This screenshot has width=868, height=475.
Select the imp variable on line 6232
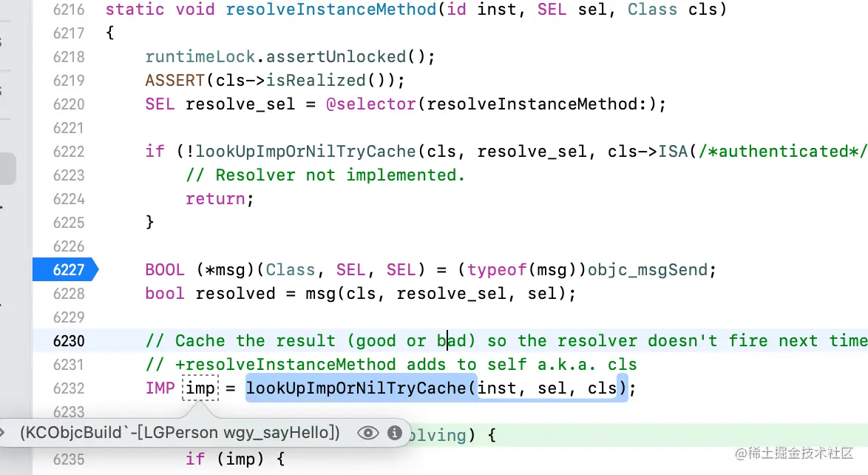(200, 388)
